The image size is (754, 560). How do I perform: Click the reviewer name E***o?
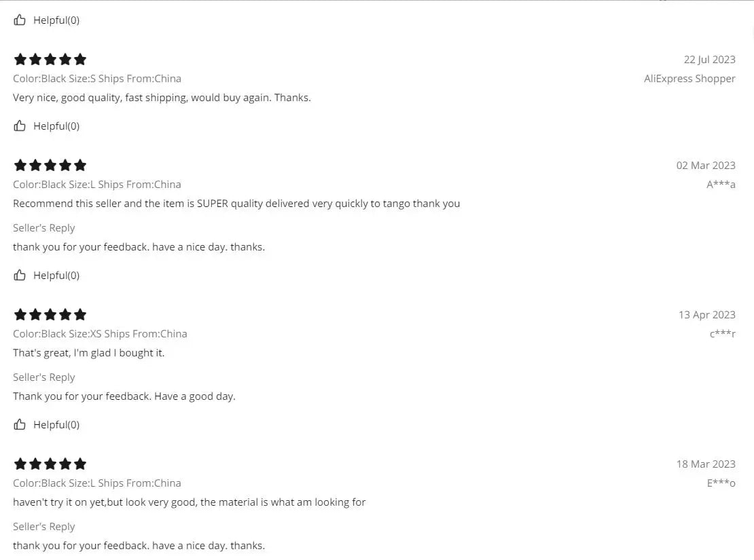(721, 483)
